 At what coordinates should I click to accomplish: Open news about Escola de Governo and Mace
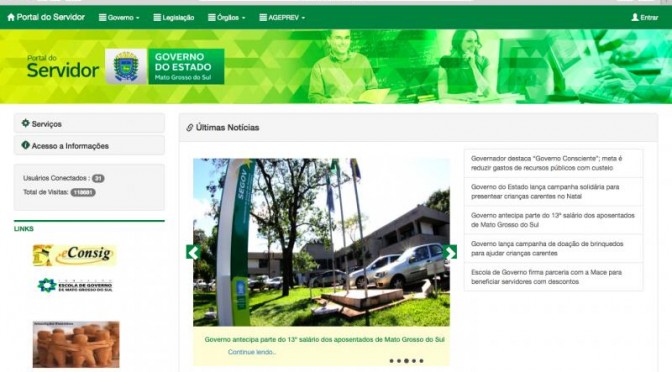(x=553, y=277)
